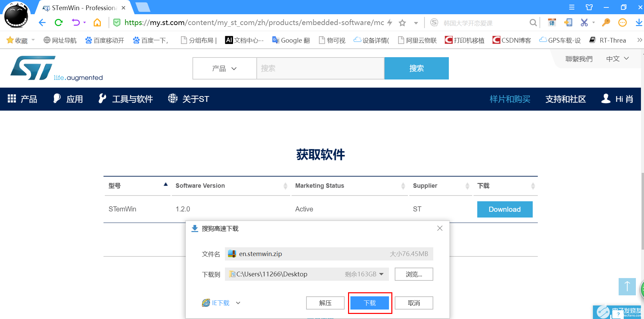Bookmark this page with the star icon
The image size is (644, 319).
coord(402,23)
